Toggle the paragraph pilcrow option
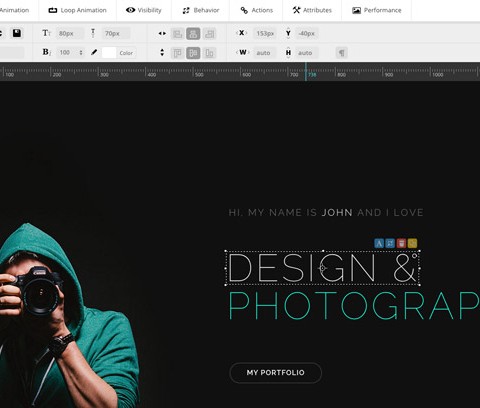480x408 pixels. coord(342,53)
